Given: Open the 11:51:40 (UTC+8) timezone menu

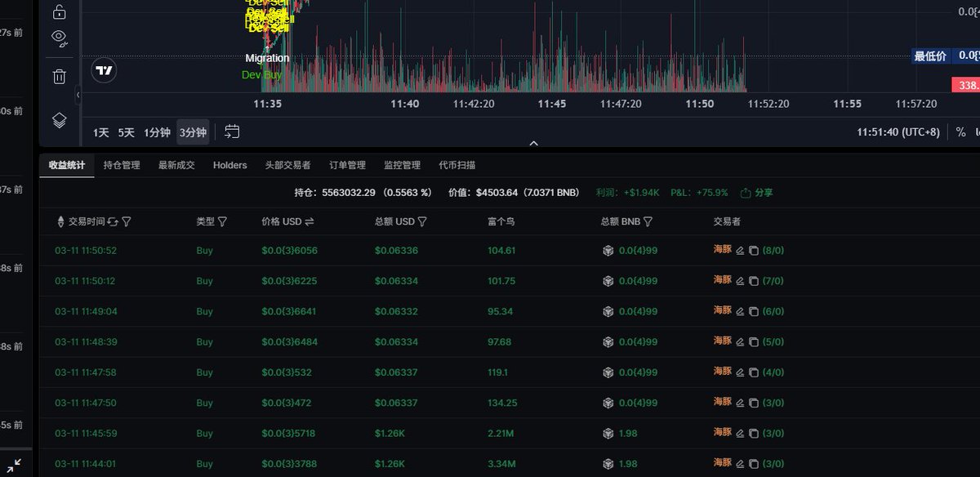Looking at the screenshot, I should (x=898, y=132).
